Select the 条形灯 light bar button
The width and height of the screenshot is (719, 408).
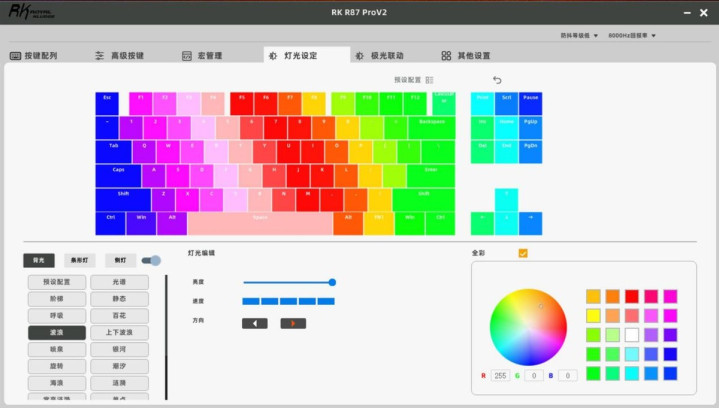(79, 260)
